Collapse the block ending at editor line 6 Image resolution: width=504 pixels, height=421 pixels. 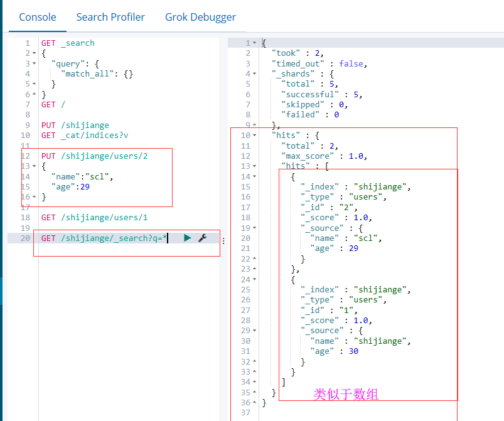35,95
